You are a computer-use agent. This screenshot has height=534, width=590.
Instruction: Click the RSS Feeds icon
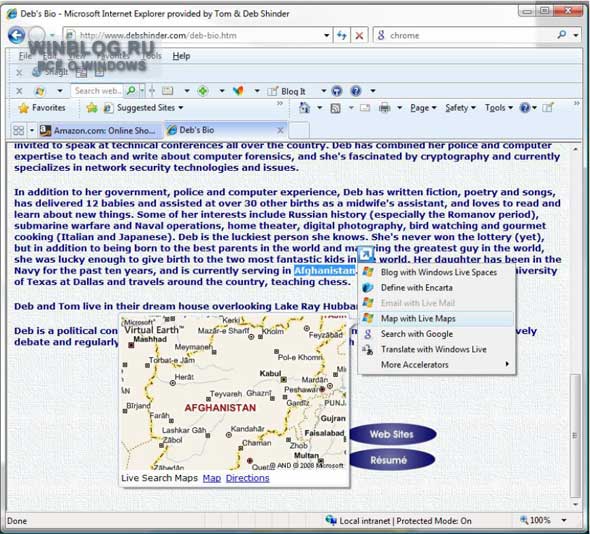pyautogui.click(x=335, y=108)
